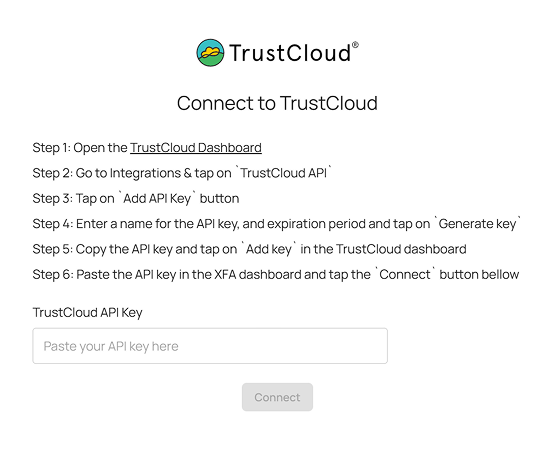
Task: Click the 'Paste your API key here' placeholder
Action: pyautogui.click(x=111, y=346)
